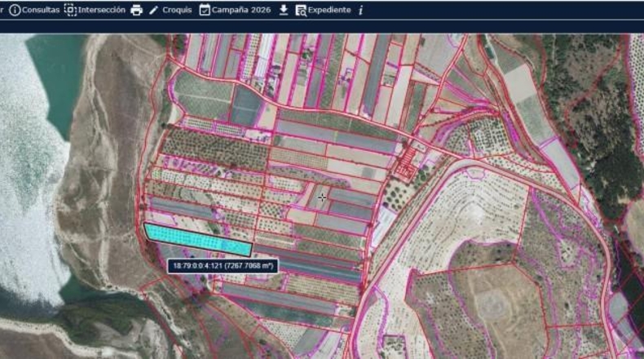Click the download arrow icon
This screenshot has height=359, width=644.
coord(284,10)
